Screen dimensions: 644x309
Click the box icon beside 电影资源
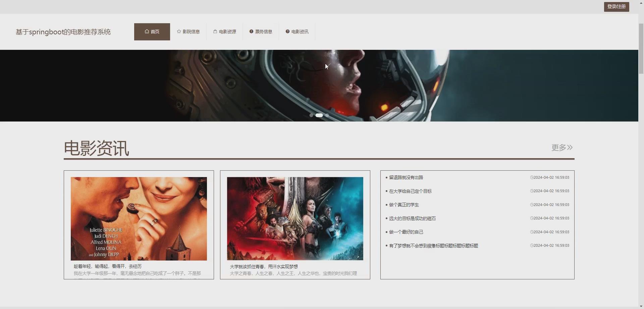coord(215,31)
